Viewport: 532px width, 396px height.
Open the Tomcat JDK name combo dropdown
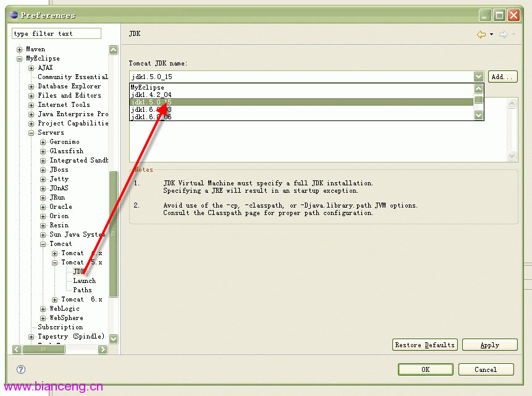[x=478, y=77]
